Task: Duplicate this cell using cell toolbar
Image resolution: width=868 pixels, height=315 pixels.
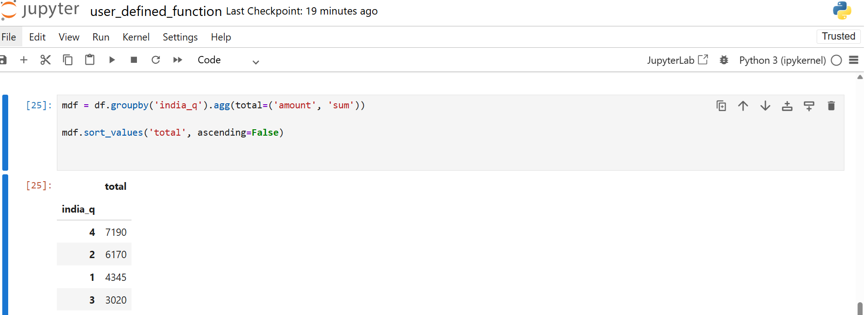Action: coord(721,106)
